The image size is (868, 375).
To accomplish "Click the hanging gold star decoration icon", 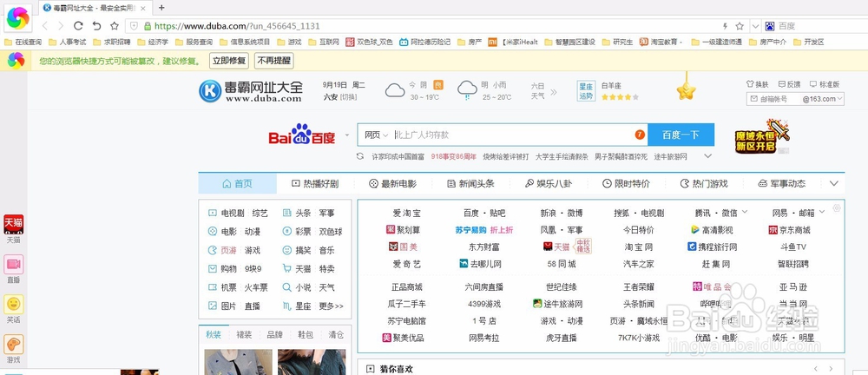I will click(686, 91).
